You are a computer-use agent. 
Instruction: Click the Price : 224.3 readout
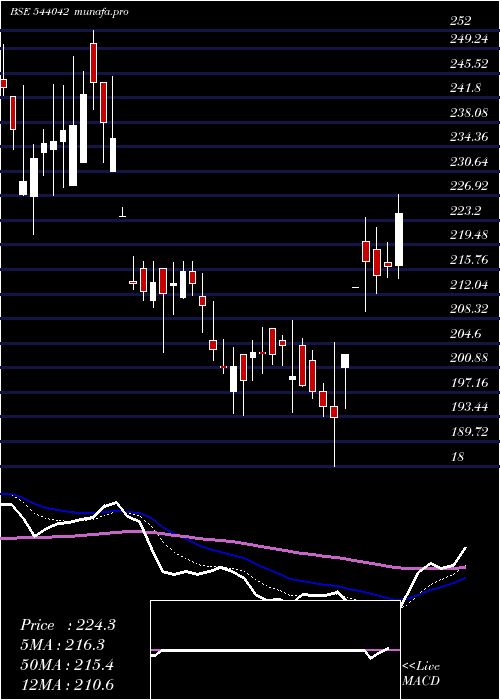pos(68,625)
